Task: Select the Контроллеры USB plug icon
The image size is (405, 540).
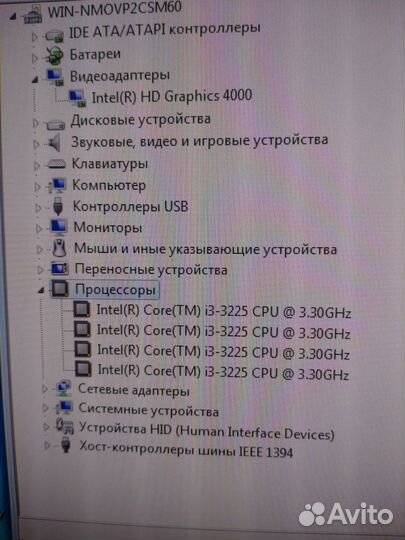Action: (58, 206)
